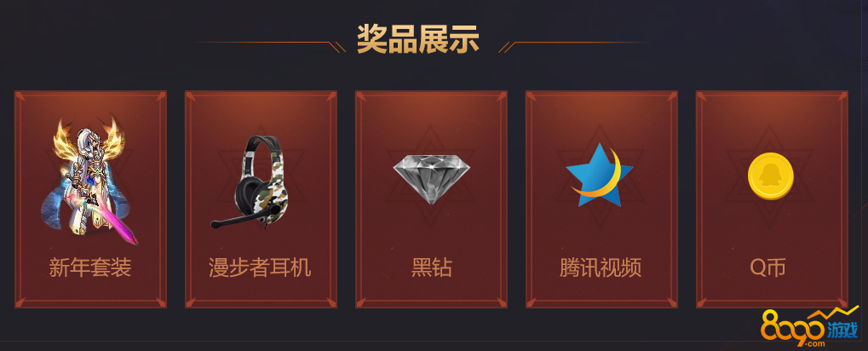Viewport: 868px width, 351px height.
Task: Click the 腾讯视频 prize label
Action: [x=601, y=268]
